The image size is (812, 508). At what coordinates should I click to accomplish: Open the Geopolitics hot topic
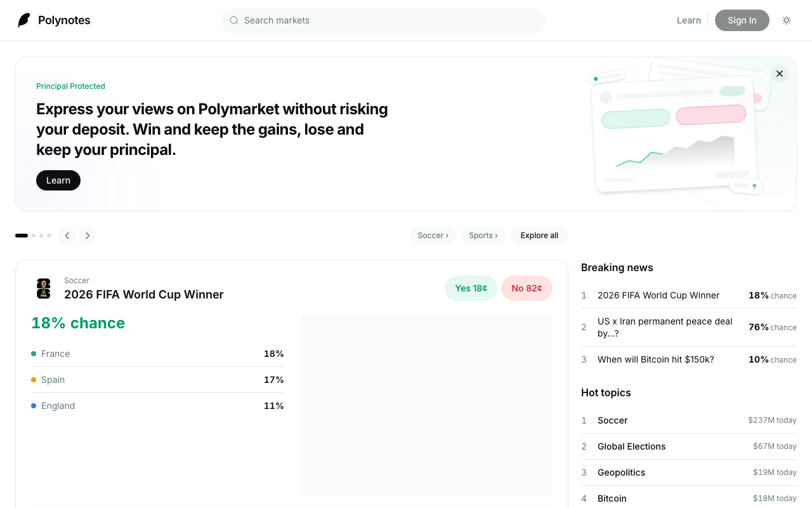[x=689, y=472]
